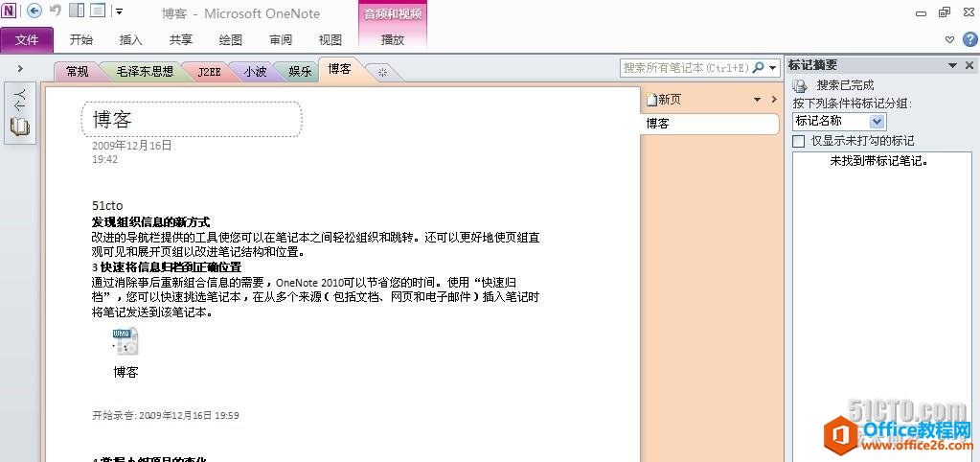
Task: Click the 音频和视频 contextual tab header
Action: pos(393,13)
